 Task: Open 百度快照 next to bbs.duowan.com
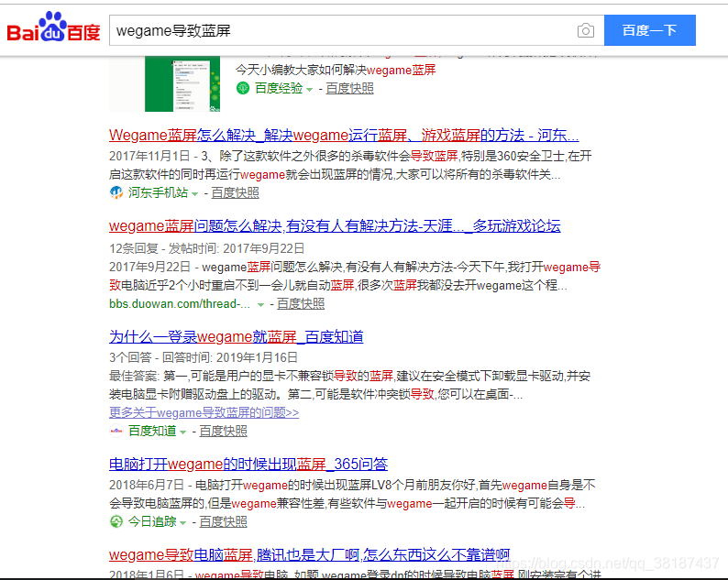click(301, 304)
